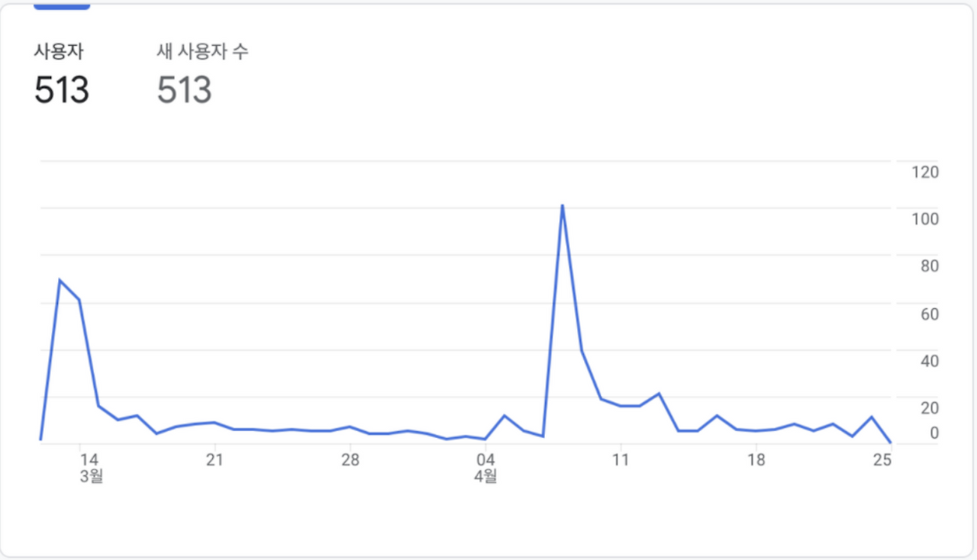The width and height of the screenshot is (977, 560).
Task: Click the 513 value under 사용자
Action: click(62, 91)
